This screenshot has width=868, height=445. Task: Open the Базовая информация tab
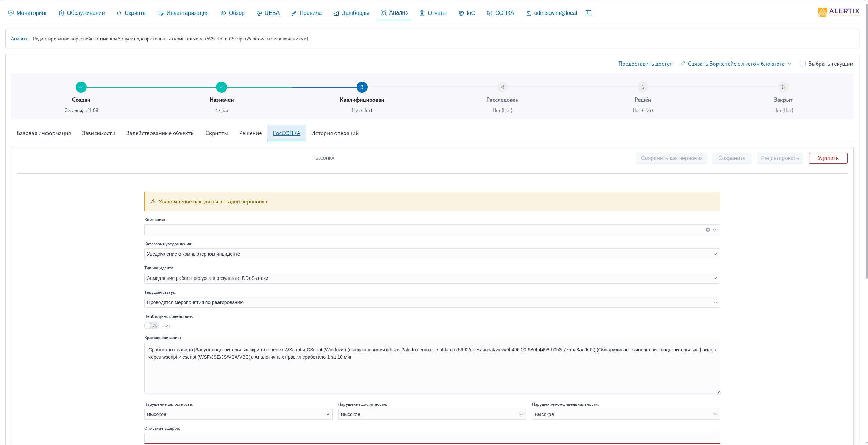pyautogui.click(x=43, y=133)
